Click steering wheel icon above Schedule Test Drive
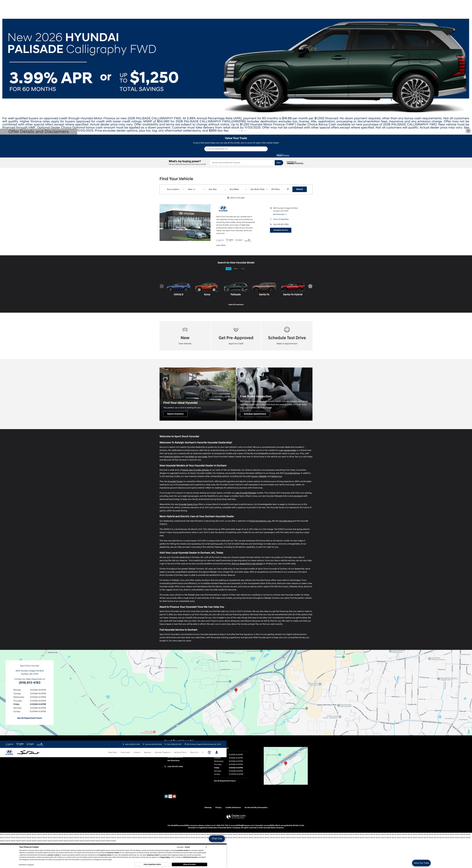The image size is (472, 868). coord(287,330)
